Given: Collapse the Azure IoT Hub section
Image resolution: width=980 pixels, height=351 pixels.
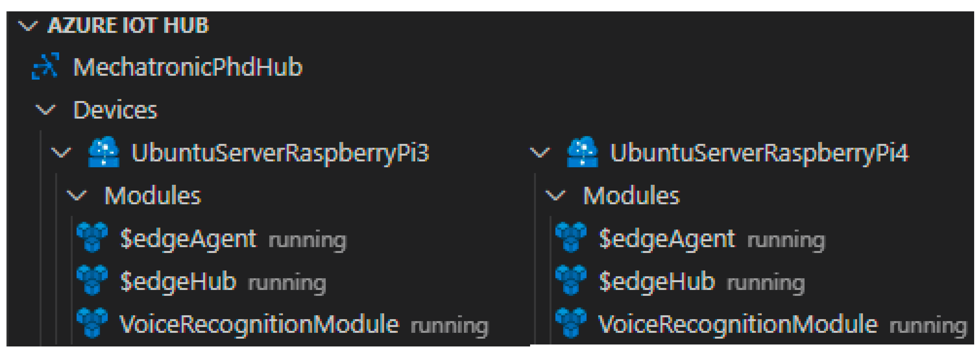Looking at the screenshot, I should (x=28, y=26).
